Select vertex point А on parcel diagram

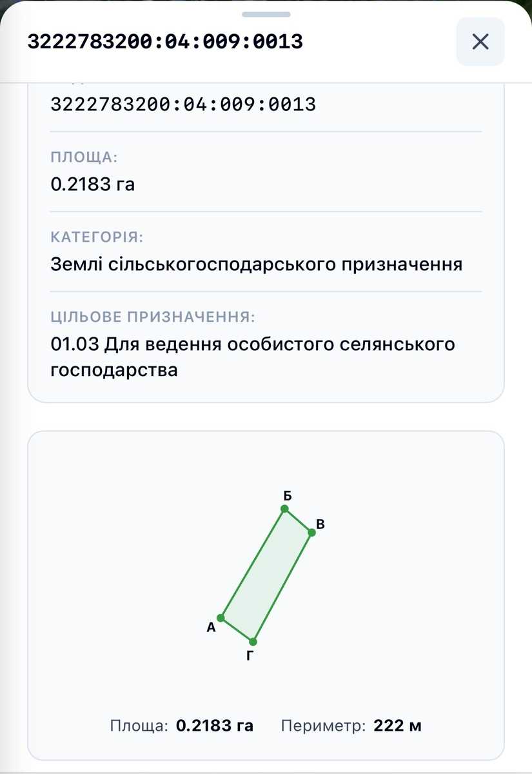[x=221, y=618]
